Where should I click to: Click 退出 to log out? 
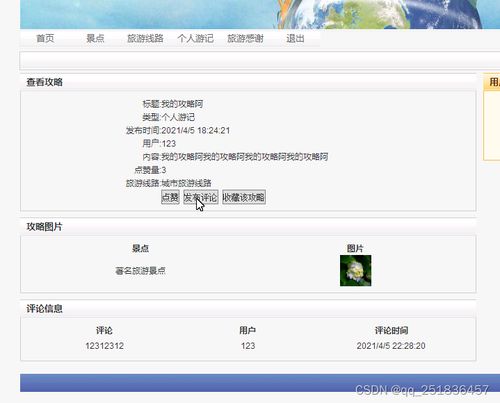[295, 38]
